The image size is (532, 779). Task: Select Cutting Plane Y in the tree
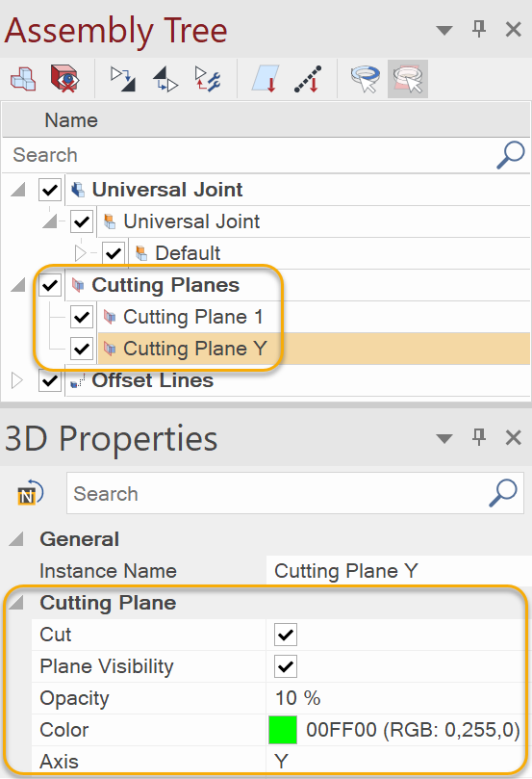click(195, 349)
